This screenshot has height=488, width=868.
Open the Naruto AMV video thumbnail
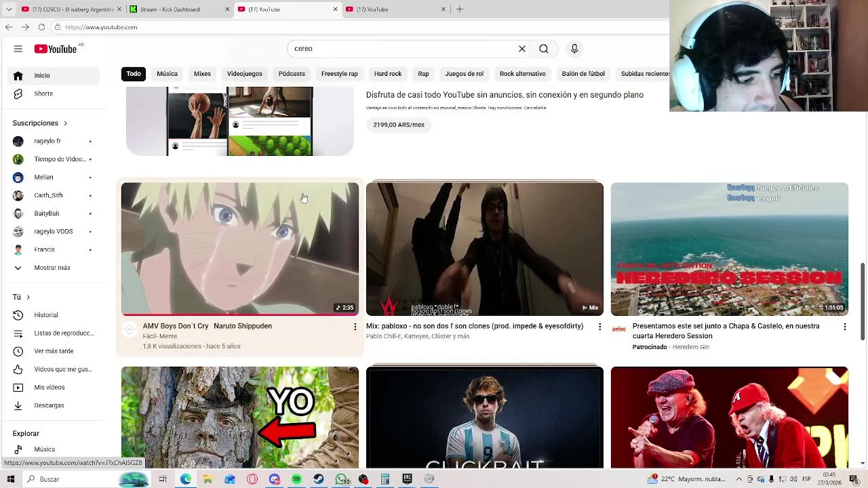coord(240,249)
